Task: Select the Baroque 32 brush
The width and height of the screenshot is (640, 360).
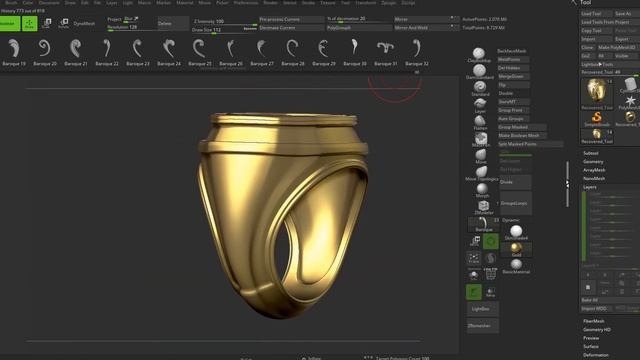Action: point(417,51)
